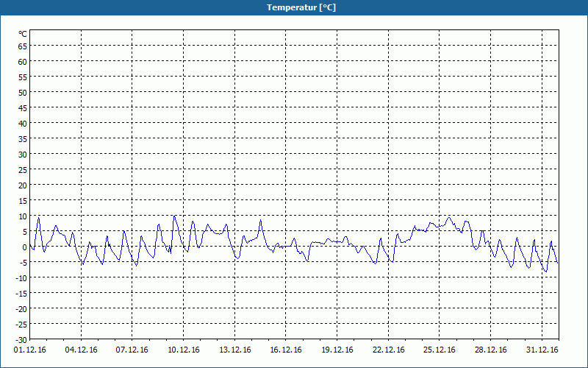Screen dimensions: 588x368
Task: Click the 55 value on the temperature axis
Action: coord(23,77)
